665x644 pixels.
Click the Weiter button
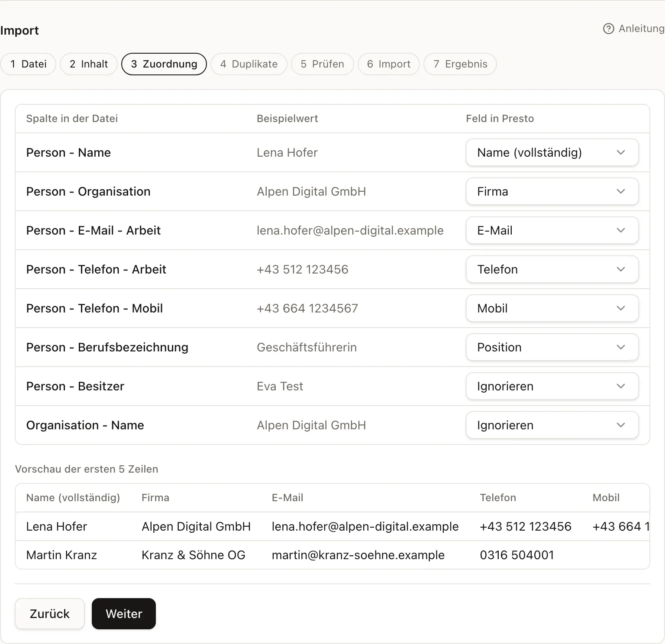pos(124,614)
